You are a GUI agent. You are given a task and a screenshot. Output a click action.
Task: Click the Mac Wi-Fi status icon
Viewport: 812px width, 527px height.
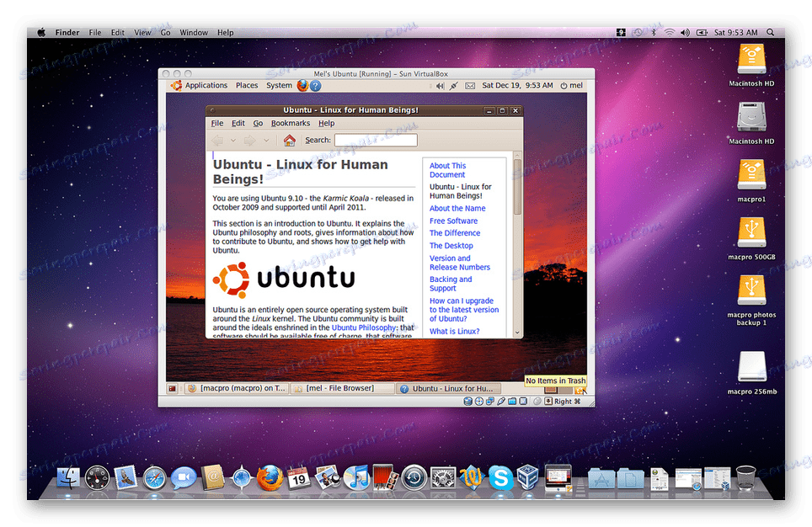[x=670, y=33]
